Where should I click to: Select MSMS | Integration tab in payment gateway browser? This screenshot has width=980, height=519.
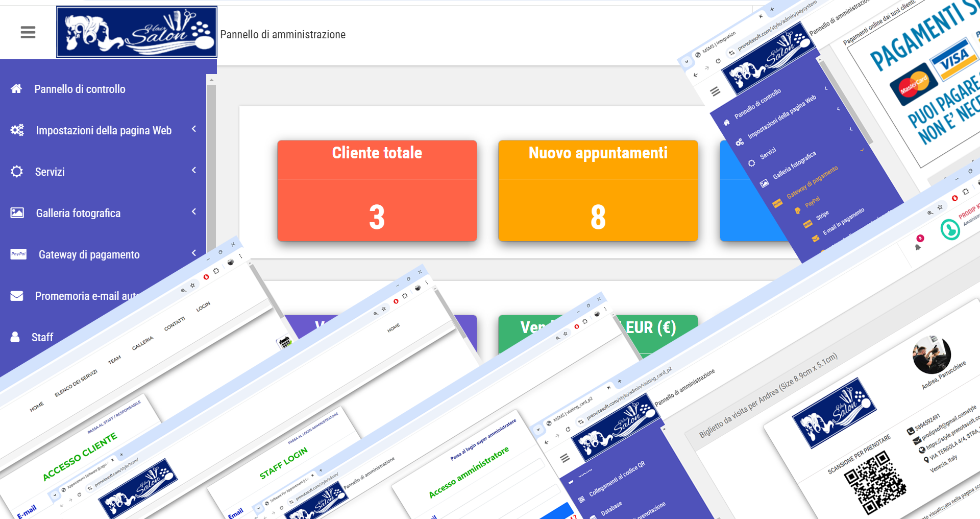719,42
